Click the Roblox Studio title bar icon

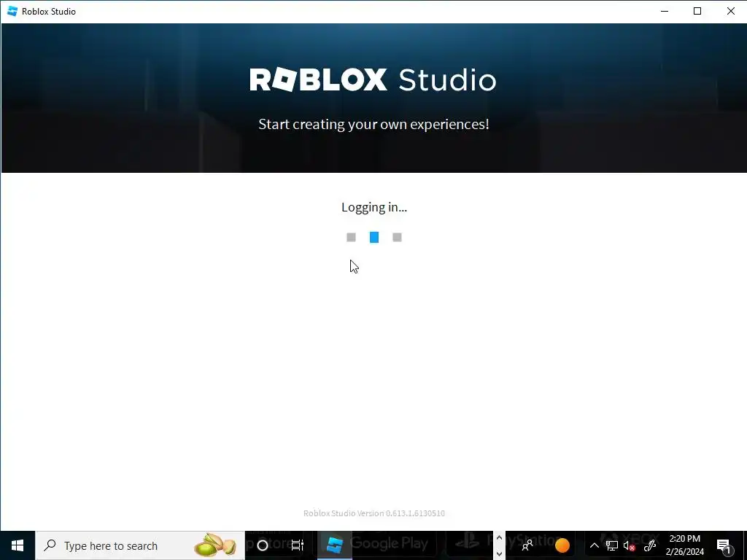coord(12,11)
